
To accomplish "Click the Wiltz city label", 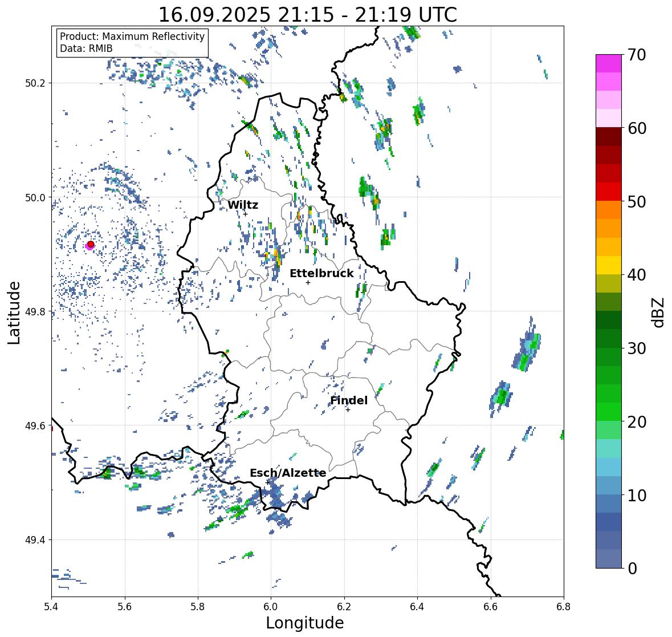I will point(243,205).
